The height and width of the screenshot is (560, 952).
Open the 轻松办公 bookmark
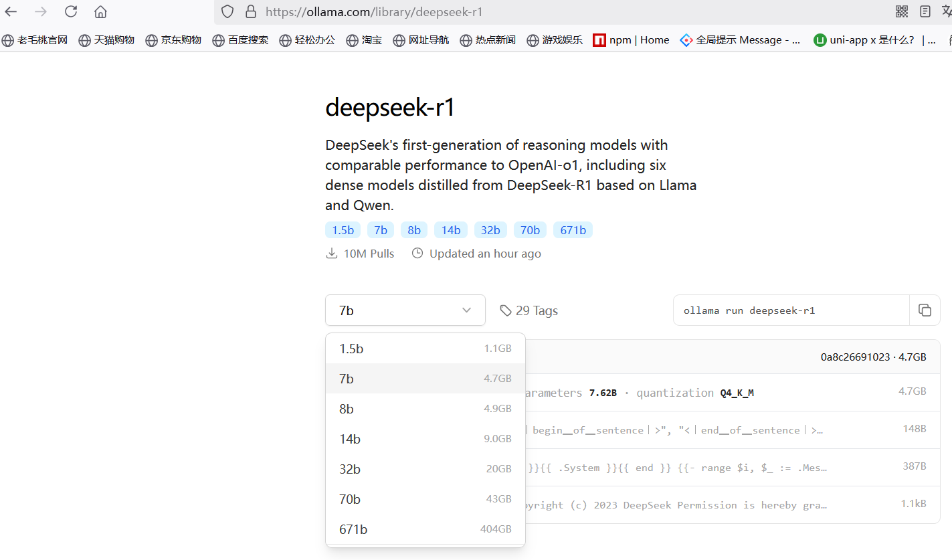pos(307,40)
